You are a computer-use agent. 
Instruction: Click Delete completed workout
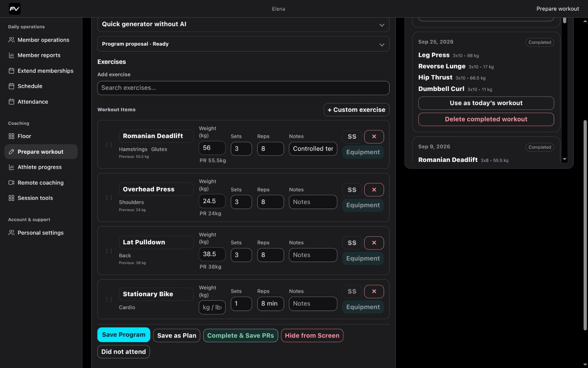pos(486,119)
